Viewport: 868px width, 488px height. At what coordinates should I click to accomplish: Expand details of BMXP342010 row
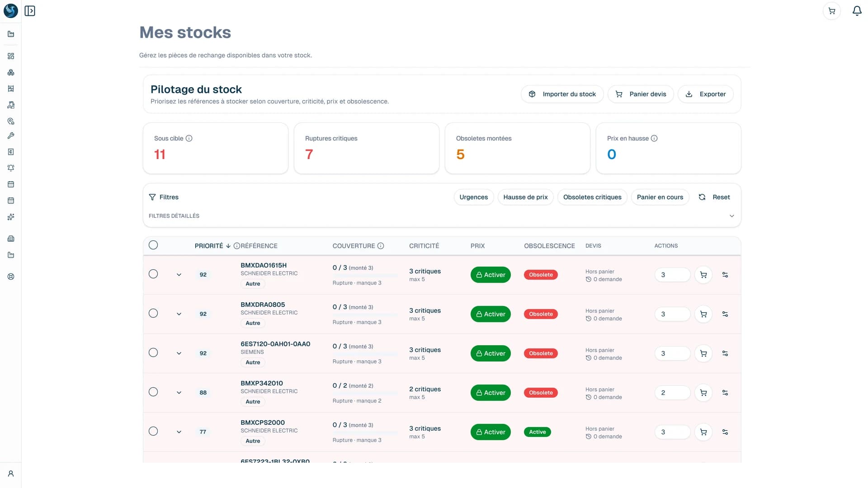(179, 393)
